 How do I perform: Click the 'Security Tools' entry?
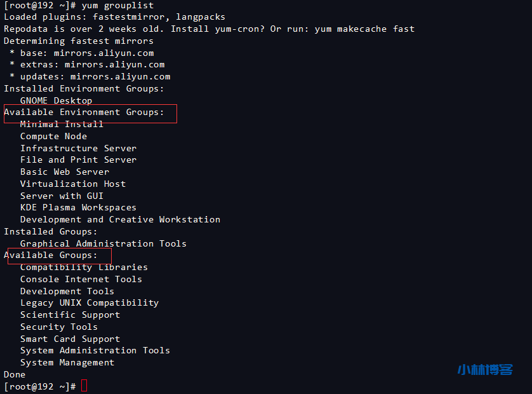point(59,327)
